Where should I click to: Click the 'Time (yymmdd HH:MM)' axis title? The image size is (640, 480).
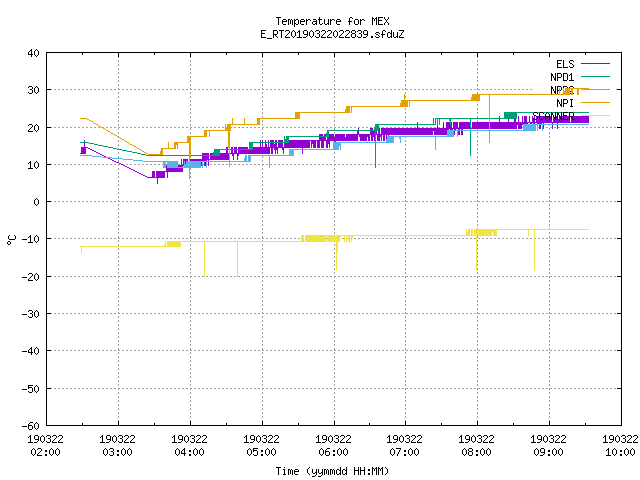point(332,471)
